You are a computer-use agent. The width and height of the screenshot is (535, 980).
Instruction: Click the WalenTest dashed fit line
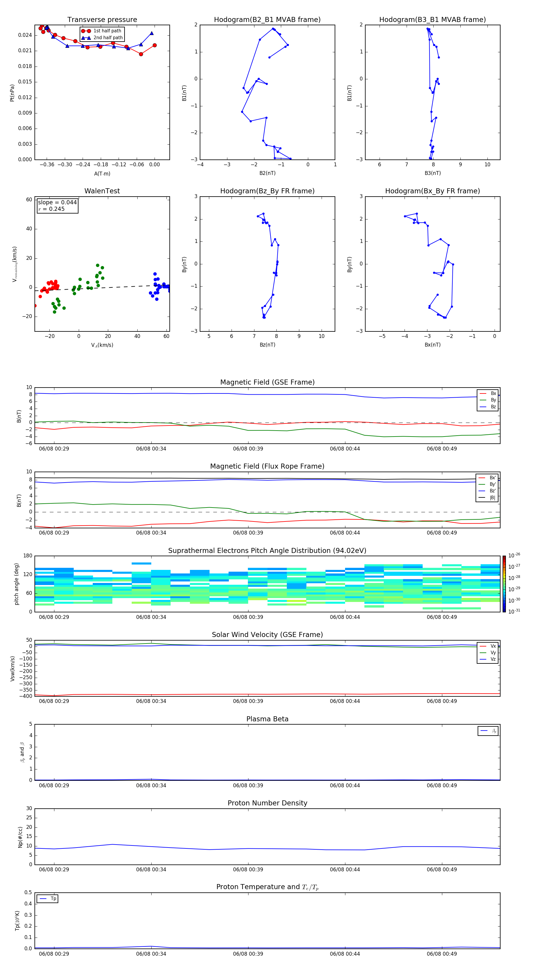point(102,287)
